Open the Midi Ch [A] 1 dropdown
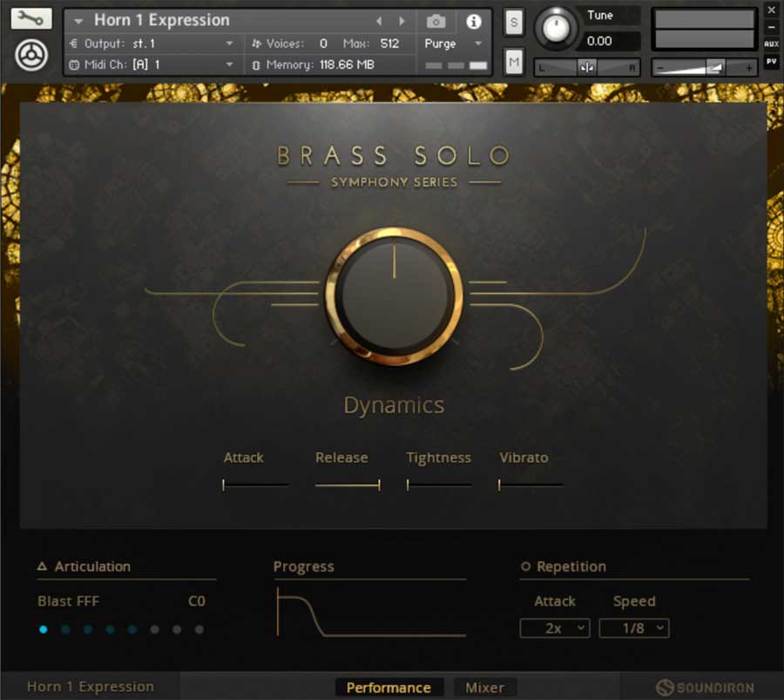This screenshot has width=784, height=700. pyautogui.click(x=152, y=65)
